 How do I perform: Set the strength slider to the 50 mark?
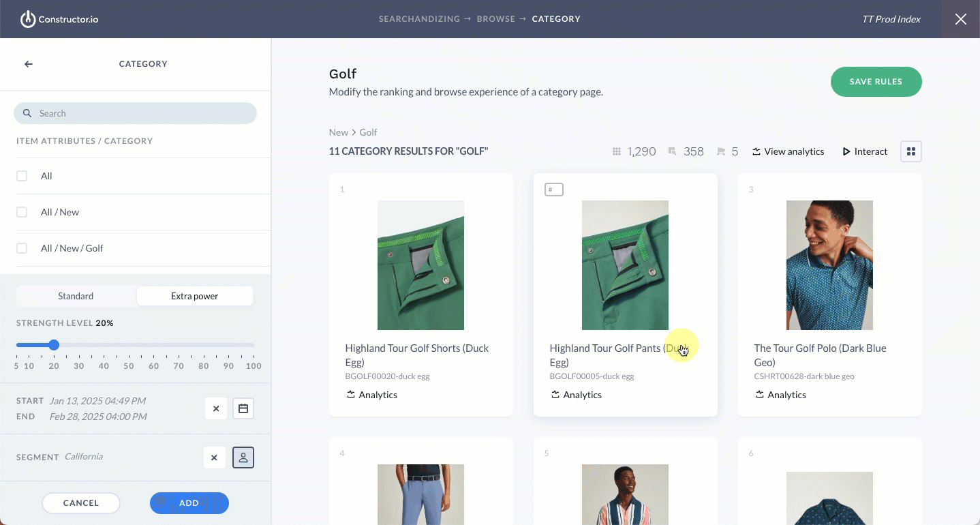click(x=129, y=345)
